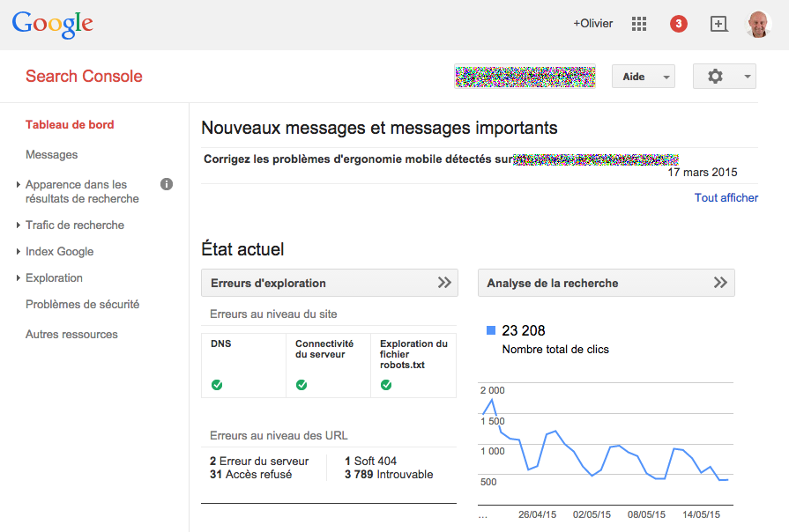Screen dimensions: 789x532
Task: Click robots.txt exploration green check
Action: 386,385
